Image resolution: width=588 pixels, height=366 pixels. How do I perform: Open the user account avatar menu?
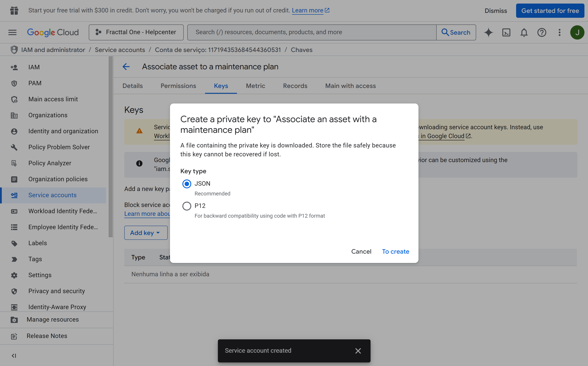pyautogui.click(x=577, y=32)
